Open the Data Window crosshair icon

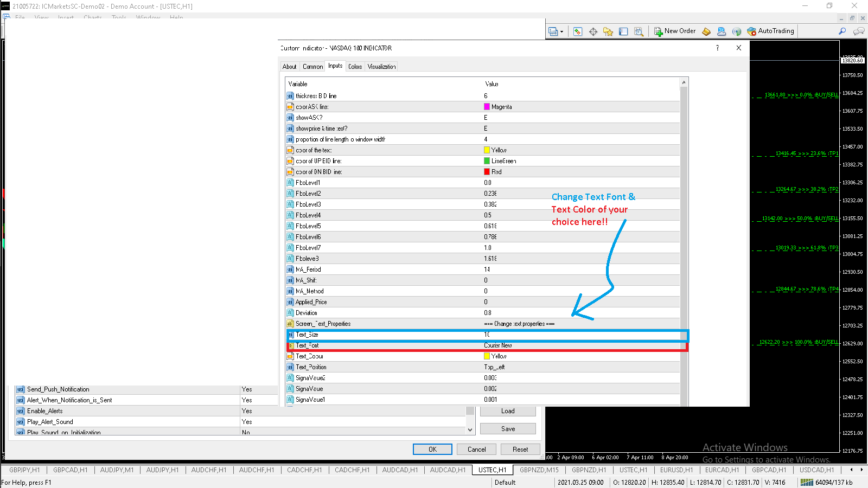pos(593,31)
